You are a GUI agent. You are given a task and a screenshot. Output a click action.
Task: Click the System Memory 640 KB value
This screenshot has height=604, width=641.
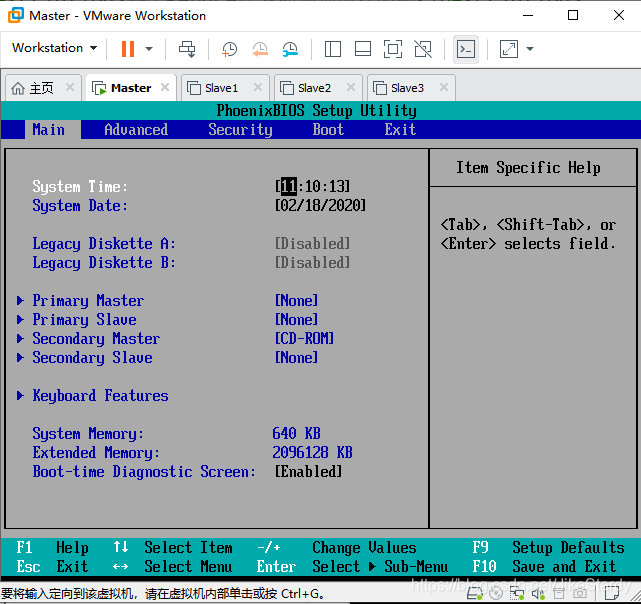click(x=296, y=433)
